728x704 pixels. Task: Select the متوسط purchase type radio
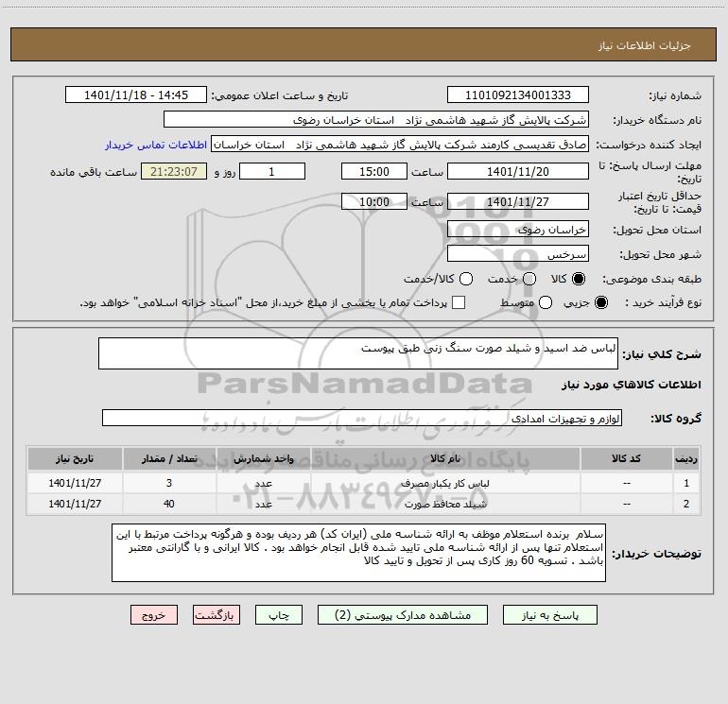[x=546, y=302]
